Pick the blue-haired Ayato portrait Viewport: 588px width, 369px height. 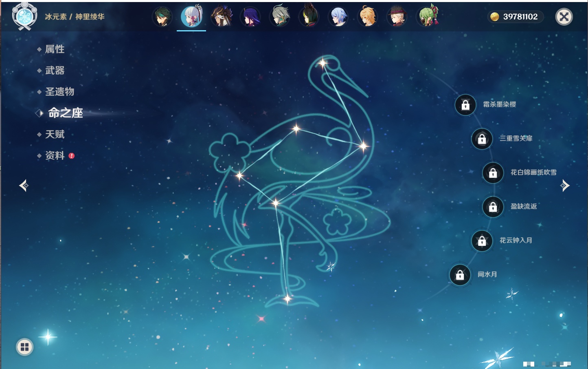(338, 17)
